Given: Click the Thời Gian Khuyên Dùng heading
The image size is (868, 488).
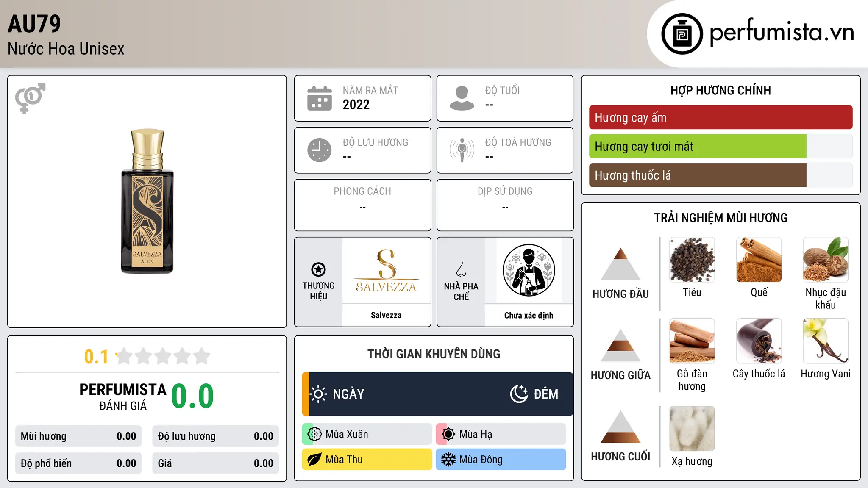Looking at the screenshot, I should pyautogui.click(x=434, y=354).
